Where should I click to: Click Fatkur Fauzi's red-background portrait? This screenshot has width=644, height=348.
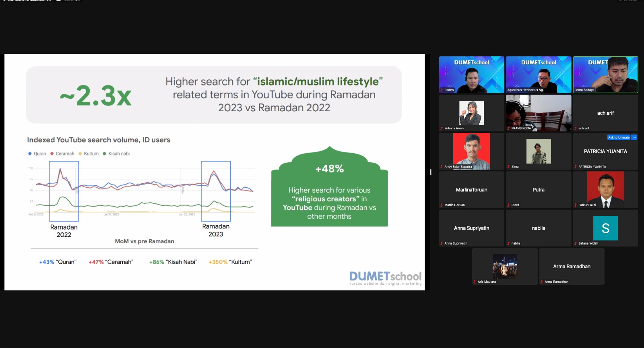point(605,190)
